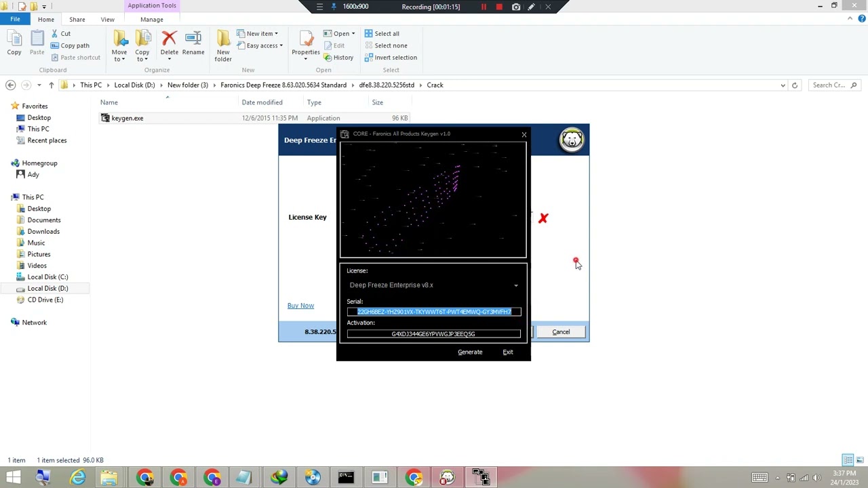Click the Copy path ribbon command

(70, 45)
